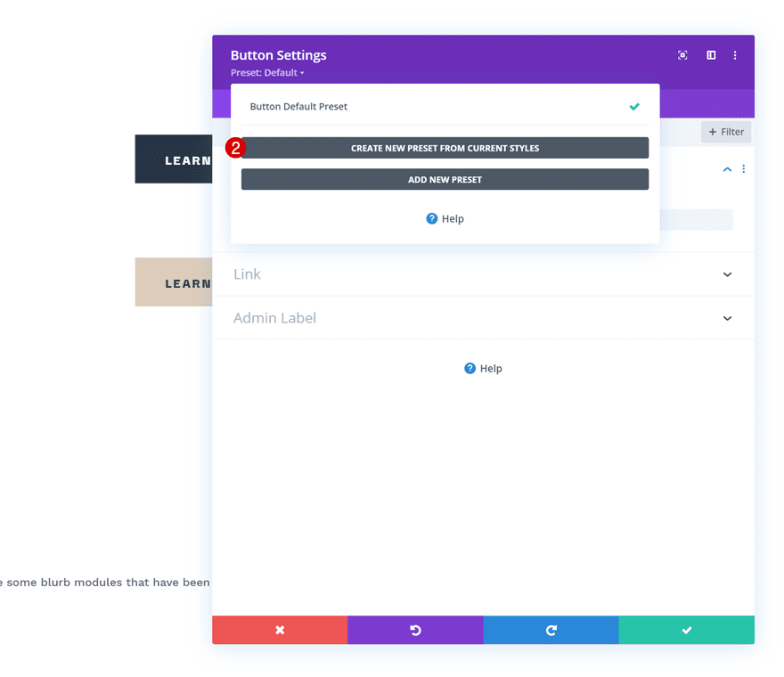Click the Filter button
The width and height of the screenshot is (784, 677).
click(725, 131)
